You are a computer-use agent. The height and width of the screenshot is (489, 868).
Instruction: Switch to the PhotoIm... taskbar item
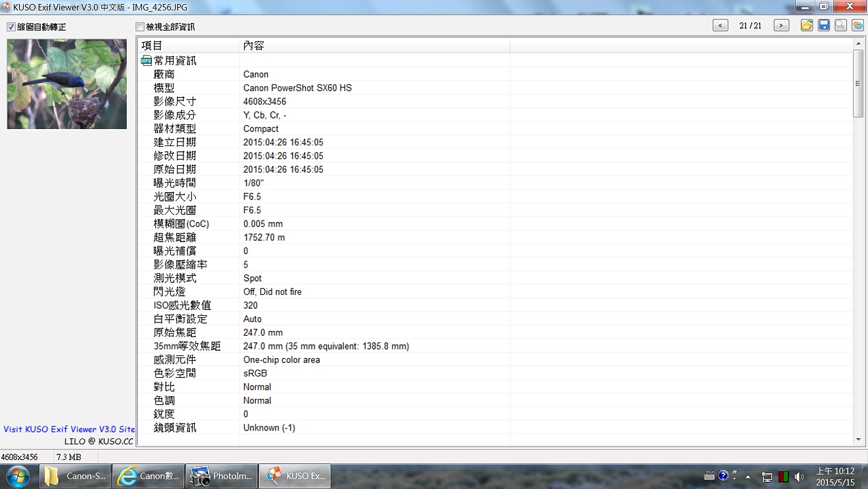click(x=221, y=476)
